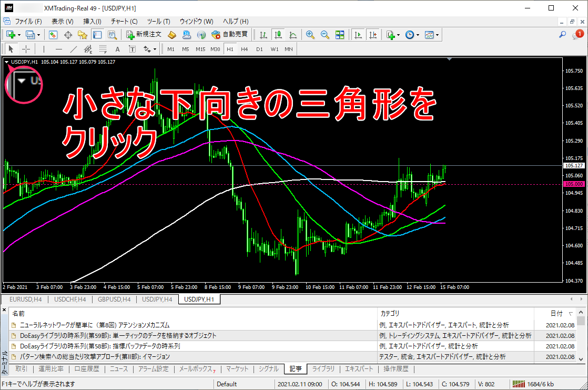Open the Strategy Tester magnifier icon
Screen dimensions: 588x390
111,35
